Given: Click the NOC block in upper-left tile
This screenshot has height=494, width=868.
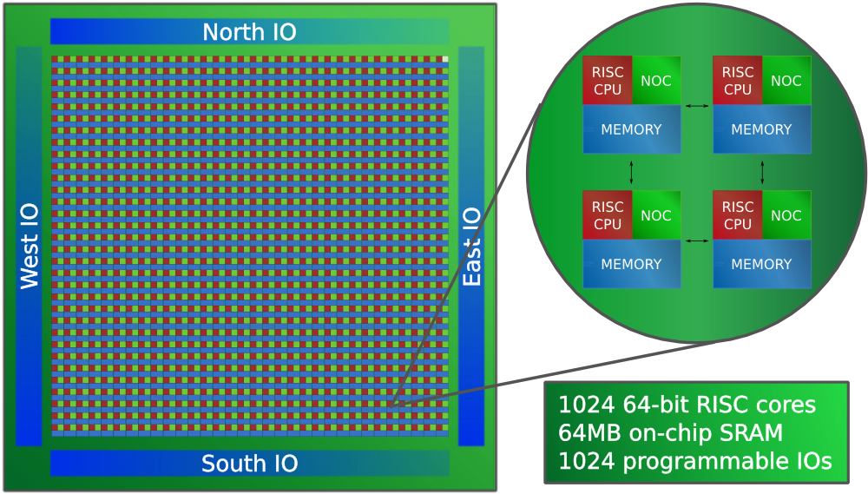Looking at the screenshot, I should pos(656,81).
